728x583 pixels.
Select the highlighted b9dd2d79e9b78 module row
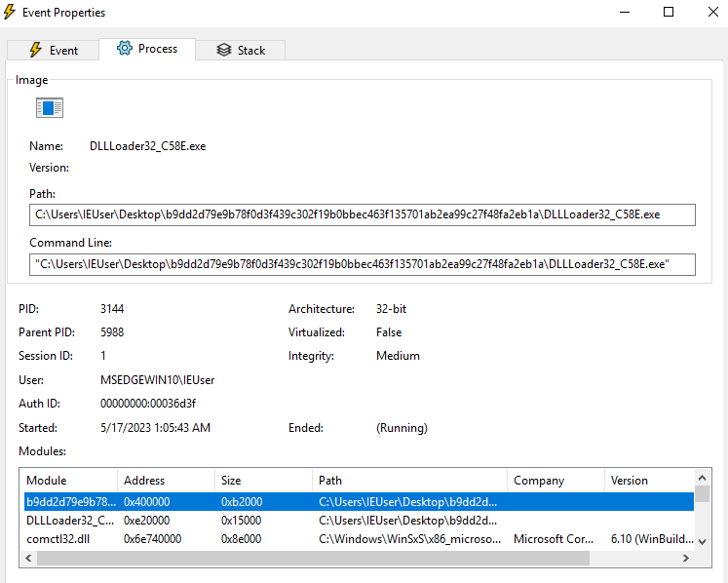click(x=68, y=502)
